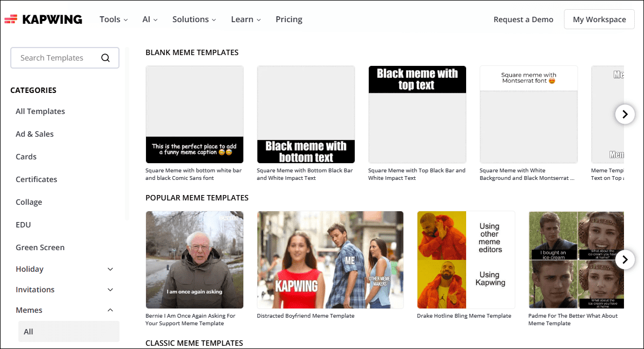Open the Tools menu chevron
Screen dimensions: 644x349
126,19
